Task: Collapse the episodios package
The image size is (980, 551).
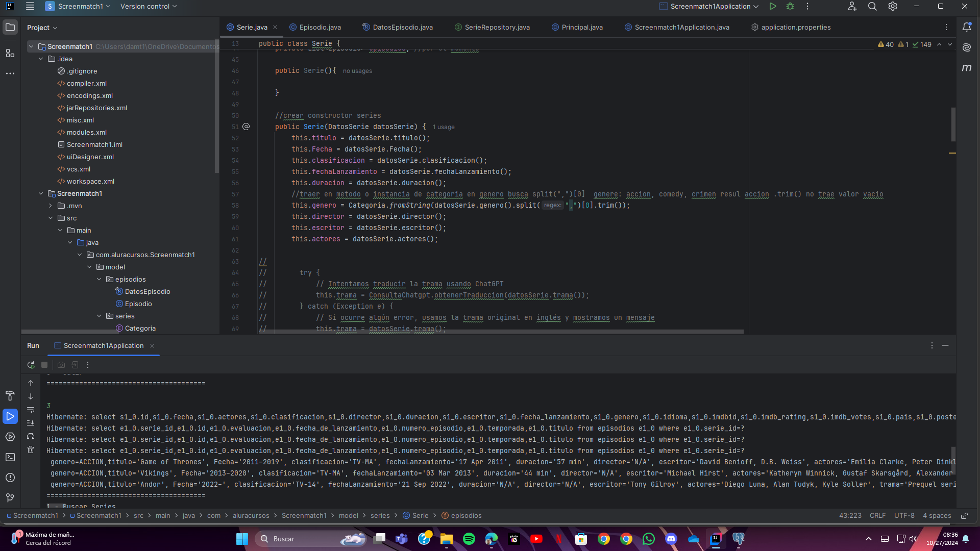Action: (99, 279)
